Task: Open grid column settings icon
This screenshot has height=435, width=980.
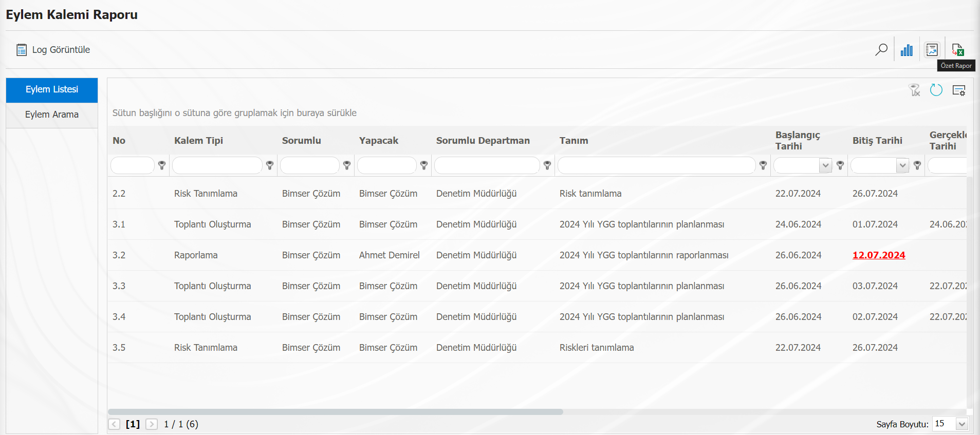Action: point(959,90)
